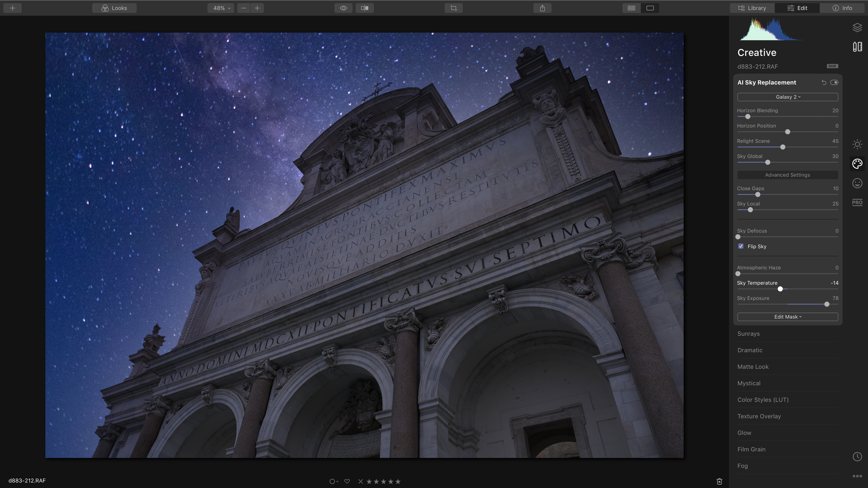
Task: Open the Looks panel
Action: pos(114,8)
